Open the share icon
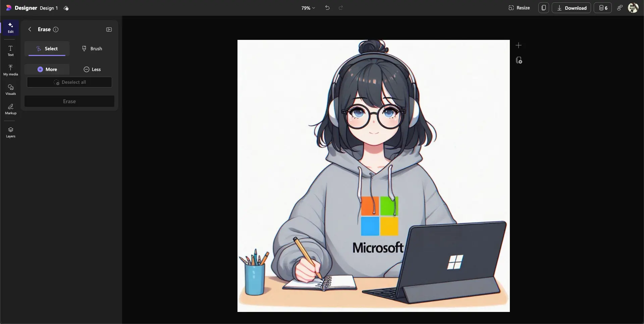The width and height of the screenshot is (644, 324). click(620, 8)
